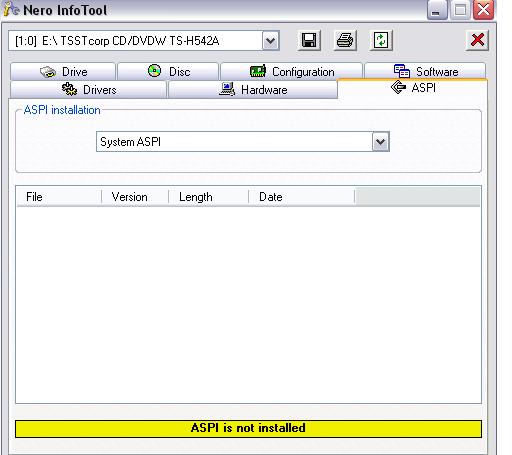Select the ASPI tab

coord(413,88)
